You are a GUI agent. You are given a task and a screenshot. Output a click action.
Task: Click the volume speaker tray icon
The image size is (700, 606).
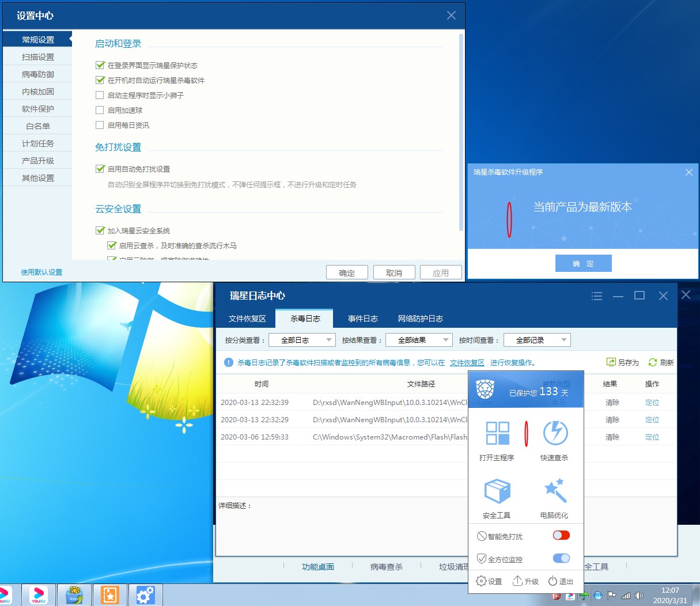coord(639,596)
